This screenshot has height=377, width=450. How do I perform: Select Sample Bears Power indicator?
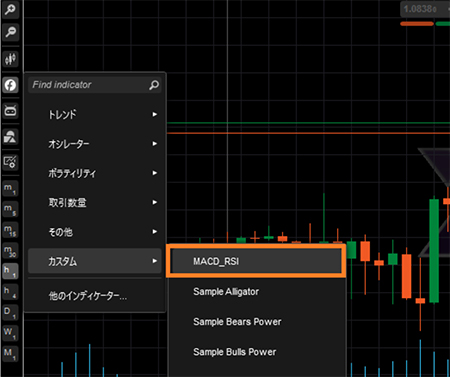tap(256, 322)
